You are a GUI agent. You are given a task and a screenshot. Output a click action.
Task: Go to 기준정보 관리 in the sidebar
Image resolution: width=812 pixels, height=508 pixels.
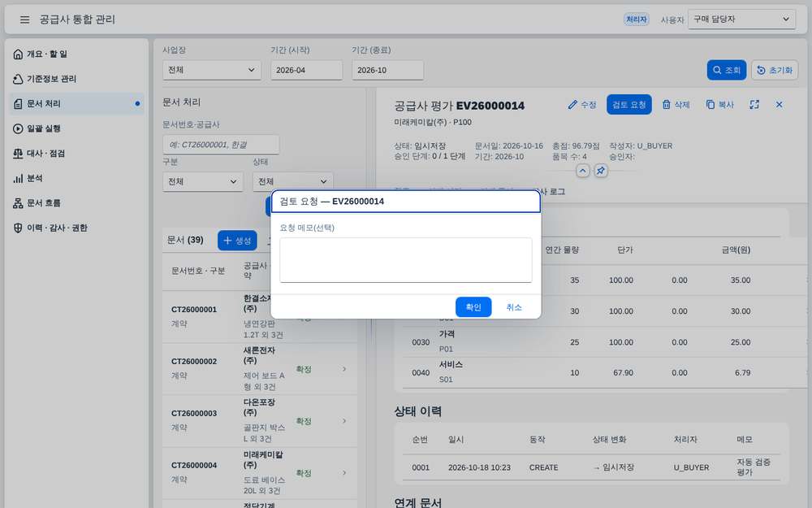pos(76,79)
